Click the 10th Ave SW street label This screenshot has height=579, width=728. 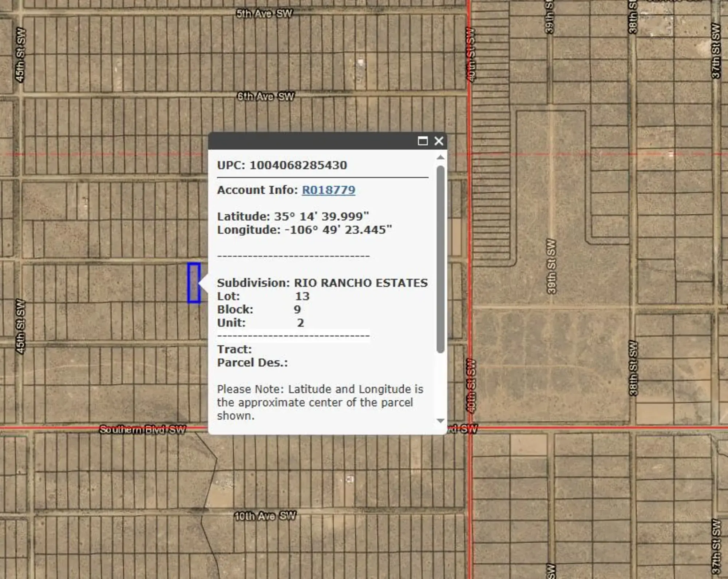click(x=265, y=516)
